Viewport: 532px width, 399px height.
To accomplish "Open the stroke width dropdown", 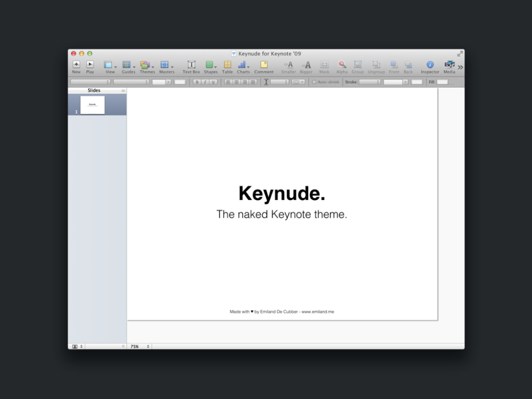I will point(396,82).
